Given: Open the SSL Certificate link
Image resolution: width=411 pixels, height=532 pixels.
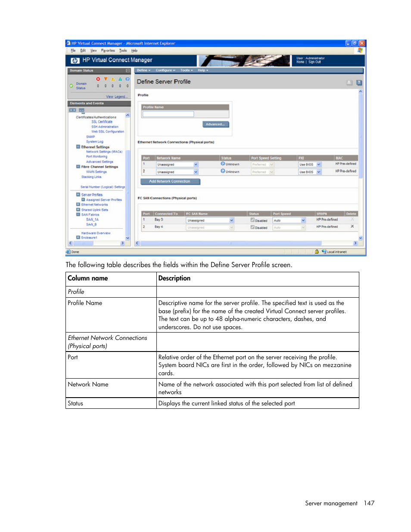Looking at the screenshot, I should 102,122.
